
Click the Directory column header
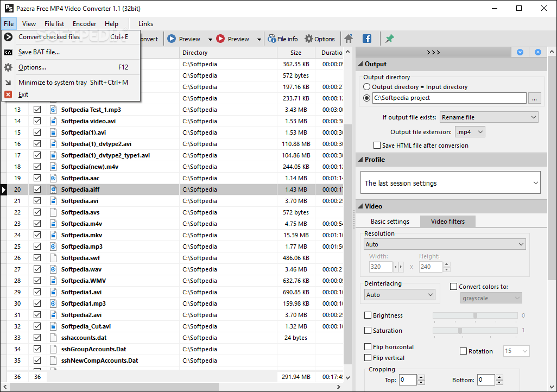tap(228, 53)
